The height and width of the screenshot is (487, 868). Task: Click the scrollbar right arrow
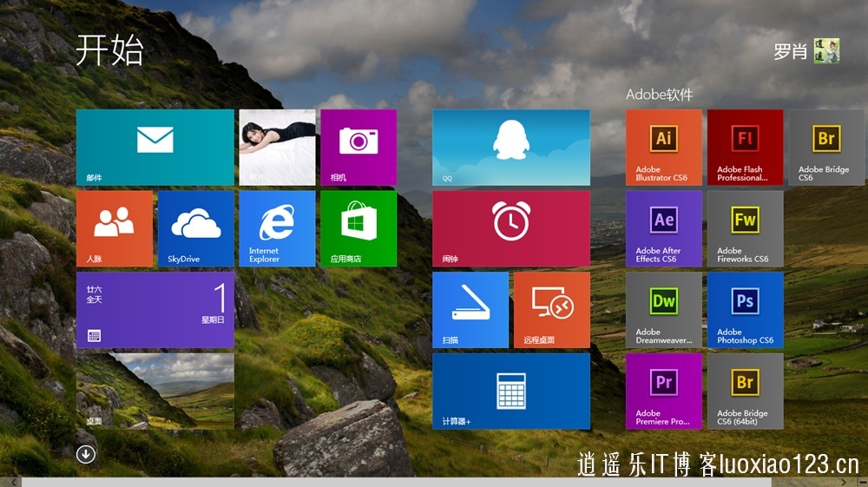tap(845, 483)
